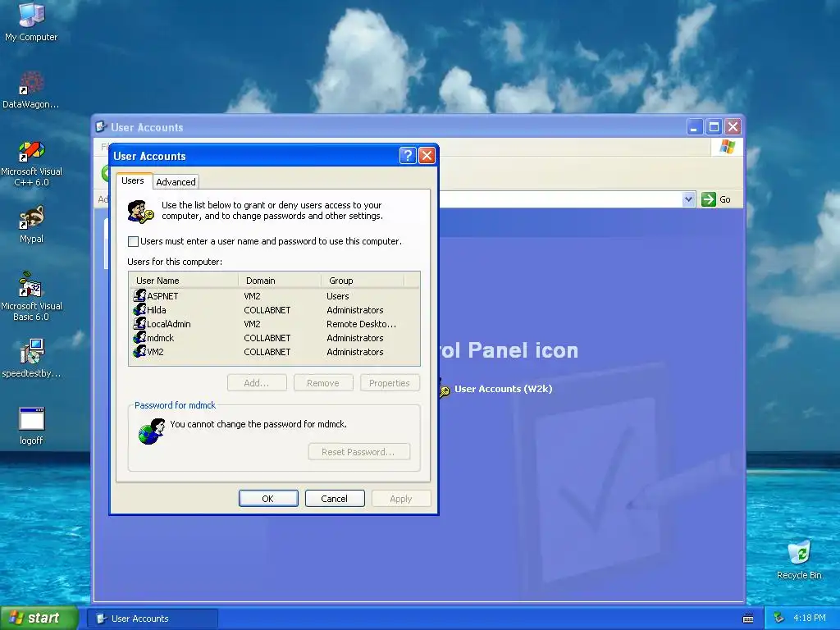Open User Accounts (W2k) link
The height and width of the screenshot is (630, 840).
click(503, 389)
